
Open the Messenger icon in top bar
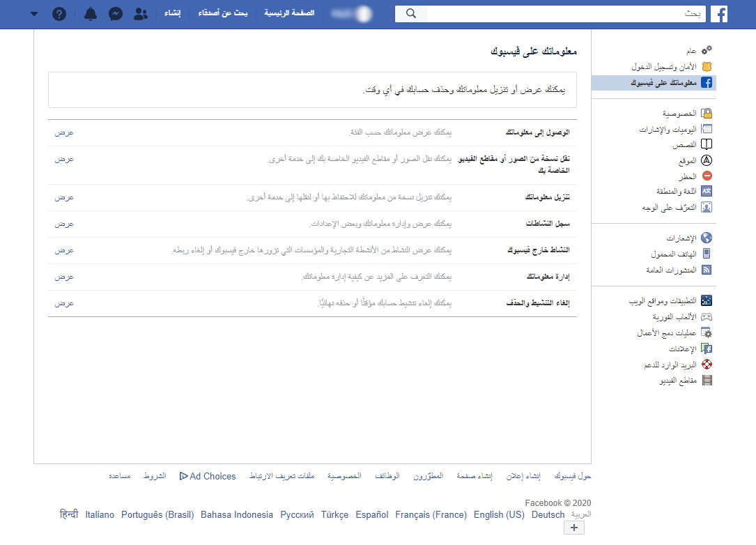[116, 14]
